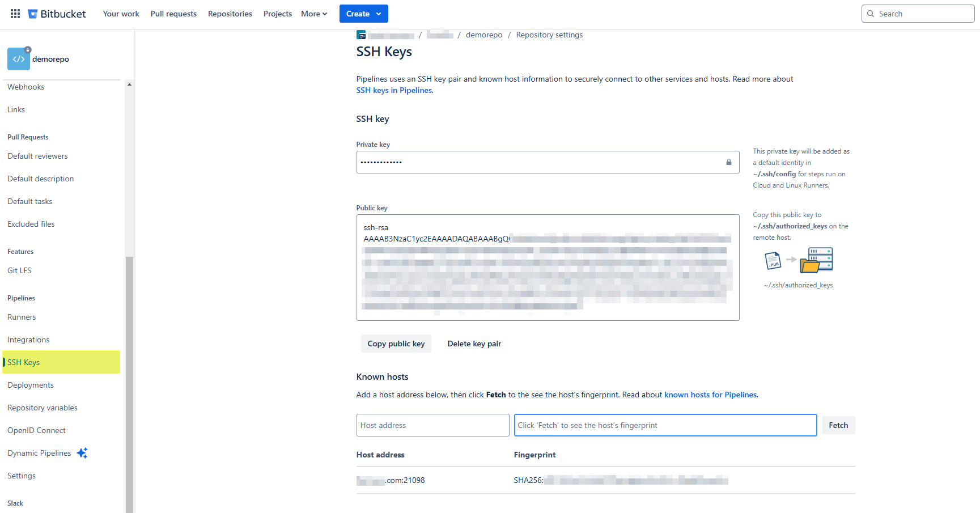Click Repository settings in breadcrumb
Viewport: 980px width, 513px height.
coord(549,35)
